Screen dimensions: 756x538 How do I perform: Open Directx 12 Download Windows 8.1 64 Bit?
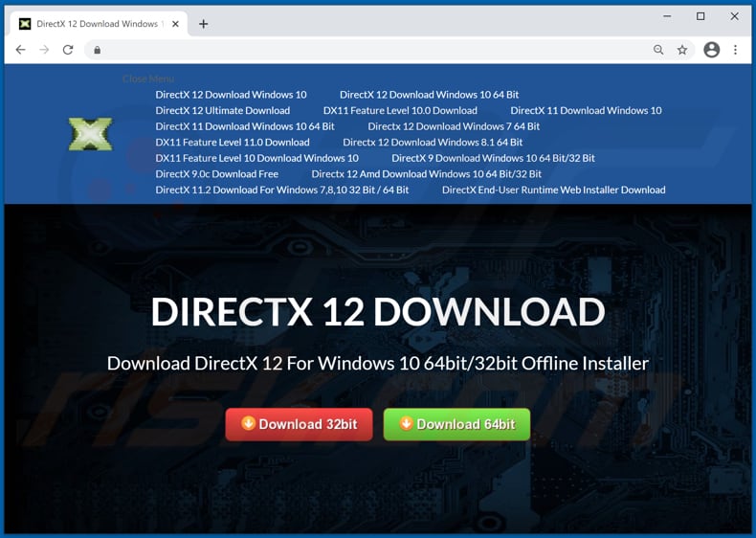click(433, 143)
